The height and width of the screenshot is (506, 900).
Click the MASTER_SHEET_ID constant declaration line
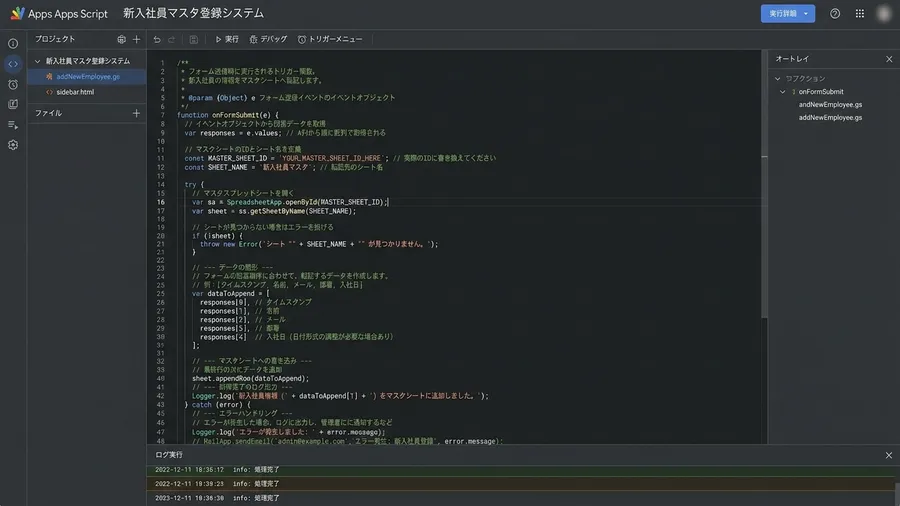[340, 158]
